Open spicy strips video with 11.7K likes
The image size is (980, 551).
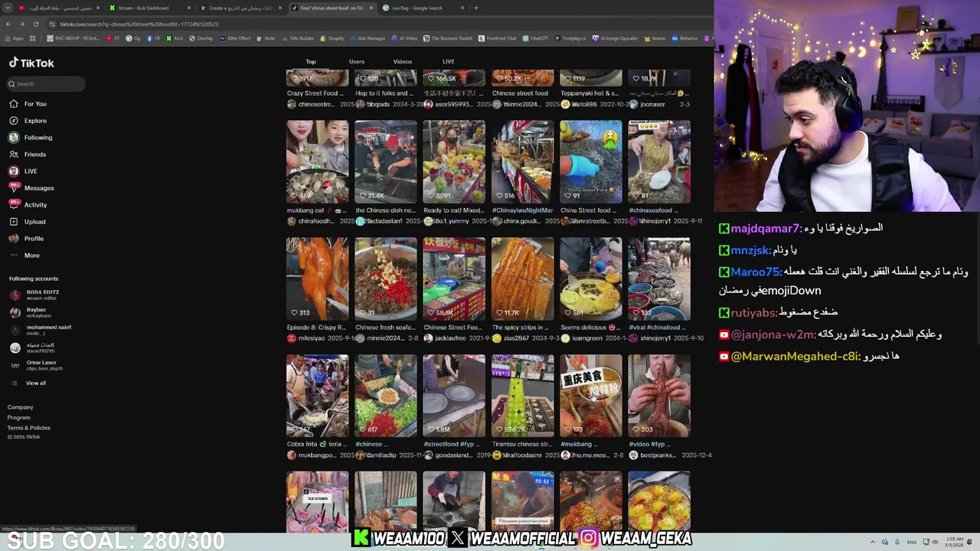522,279
